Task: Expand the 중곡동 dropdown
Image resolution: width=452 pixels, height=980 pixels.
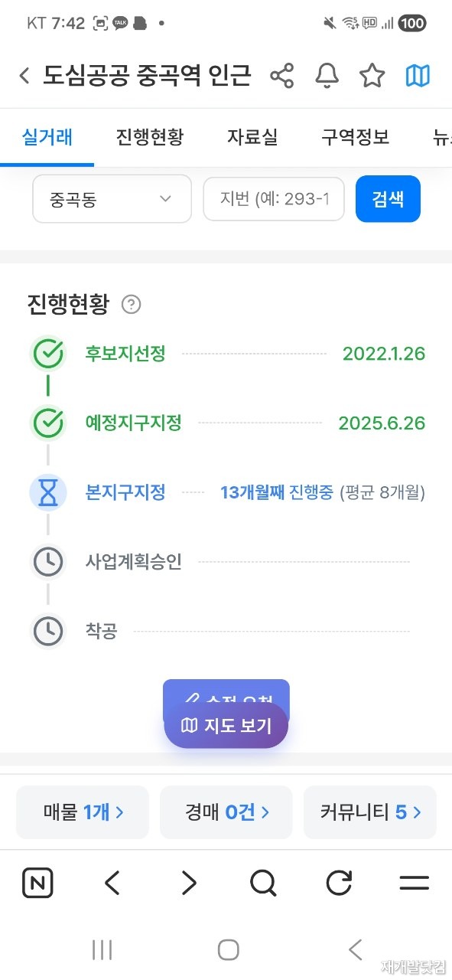Action: 112,199
